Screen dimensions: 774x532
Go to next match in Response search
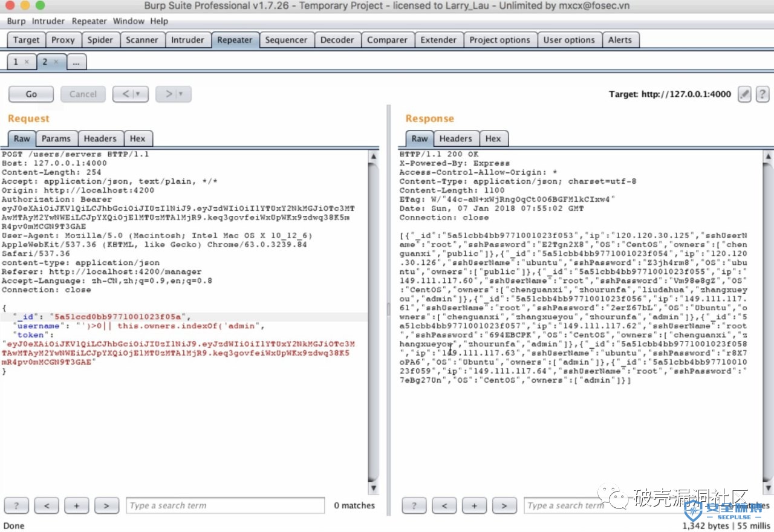(504, 505)
